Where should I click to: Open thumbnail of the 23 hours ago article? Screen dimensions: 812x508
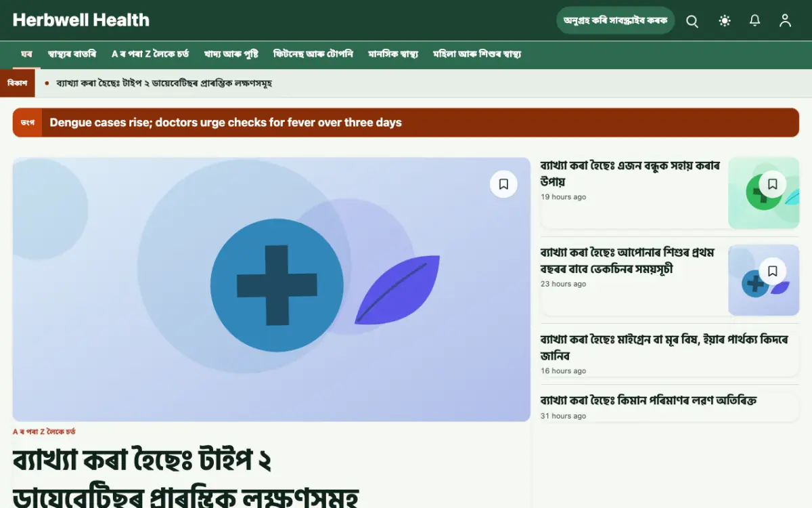763,280
